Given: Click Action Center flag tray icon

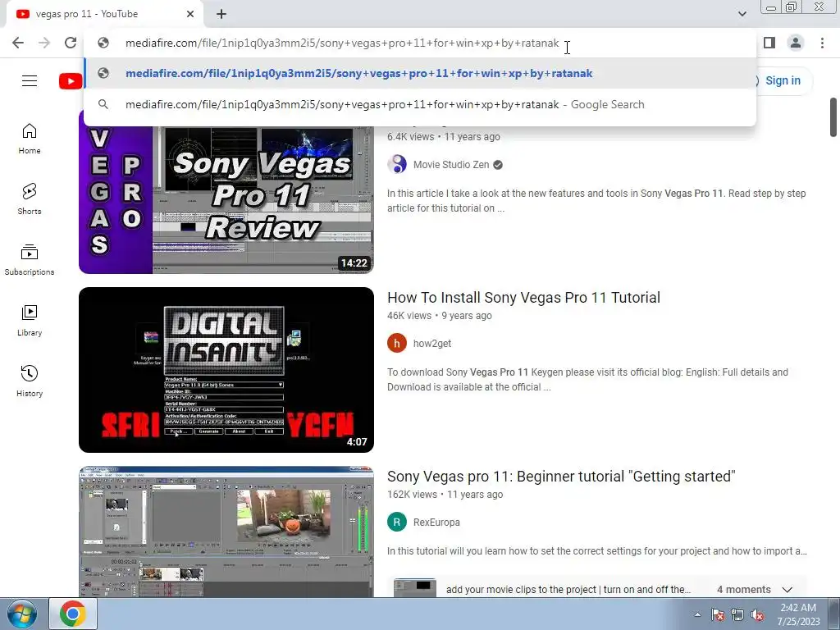Looking at the screenshot, I should point(718,614).
